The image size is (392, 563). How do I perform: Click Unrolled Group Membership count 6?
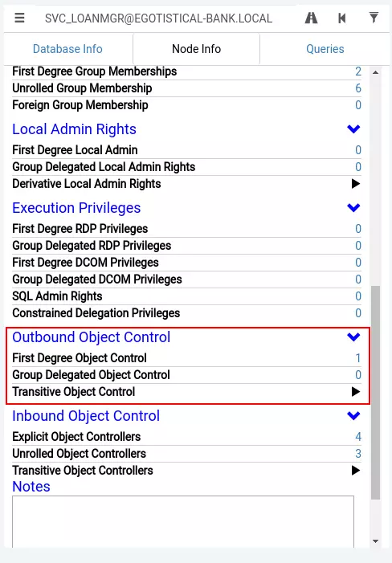[358, 88]
